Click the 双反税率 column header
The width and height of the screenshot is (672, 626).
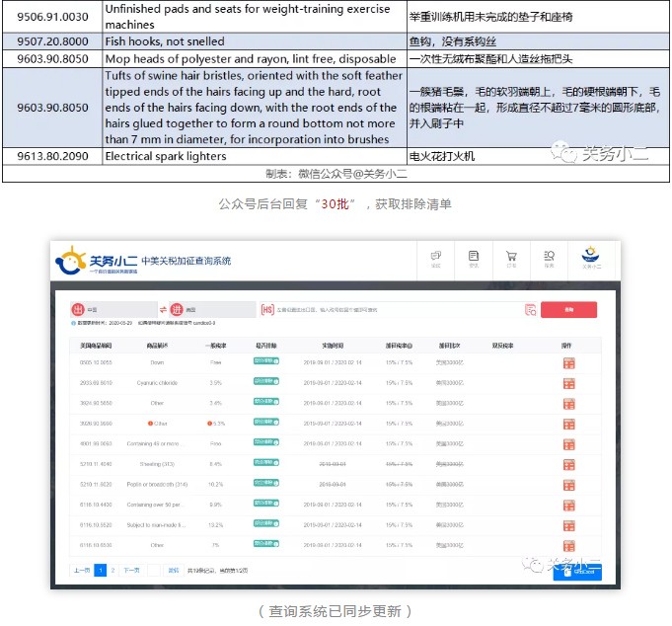(502, 346)
